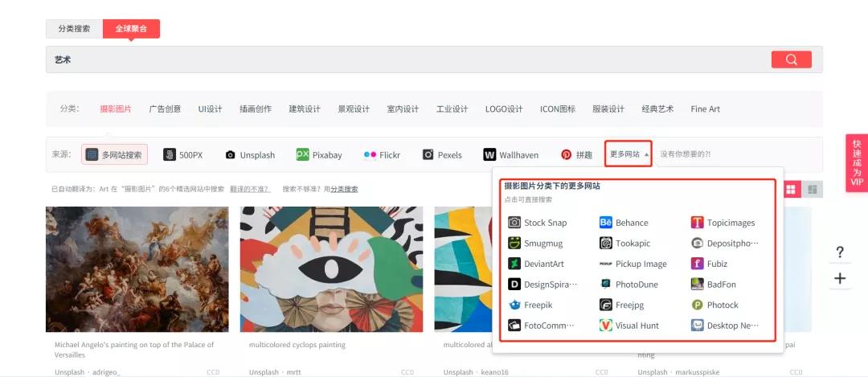Click the Photock P icon
Viewport: 868px width, 377px height.
click(x=698, y=305)
